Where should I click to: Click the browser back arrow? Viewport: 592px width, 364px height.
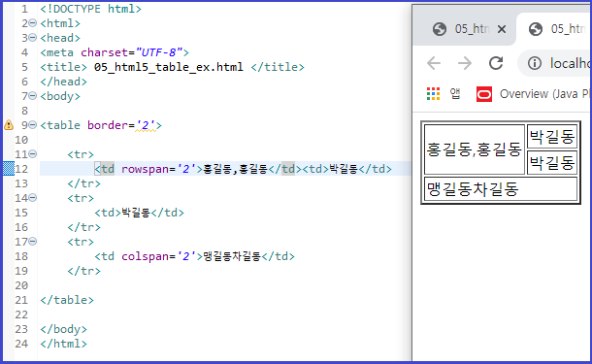coord(434,63)
